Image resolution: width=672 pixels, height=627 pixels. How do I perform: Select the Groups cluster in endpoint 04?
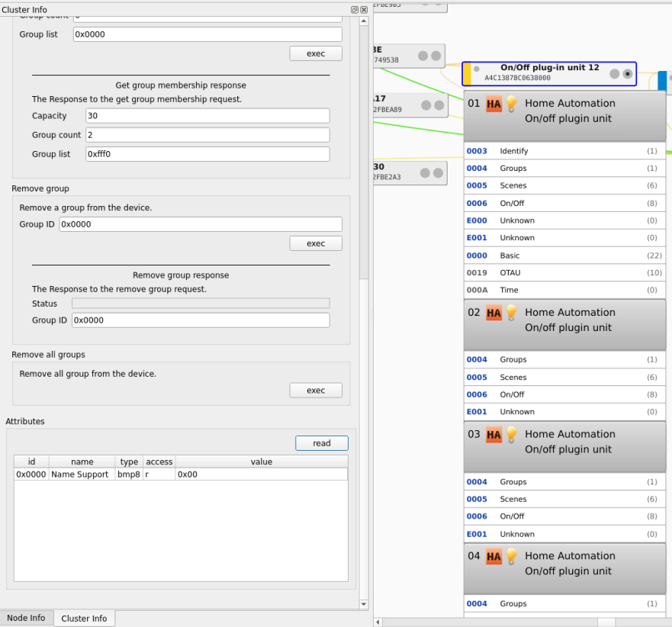pos(565,603)
